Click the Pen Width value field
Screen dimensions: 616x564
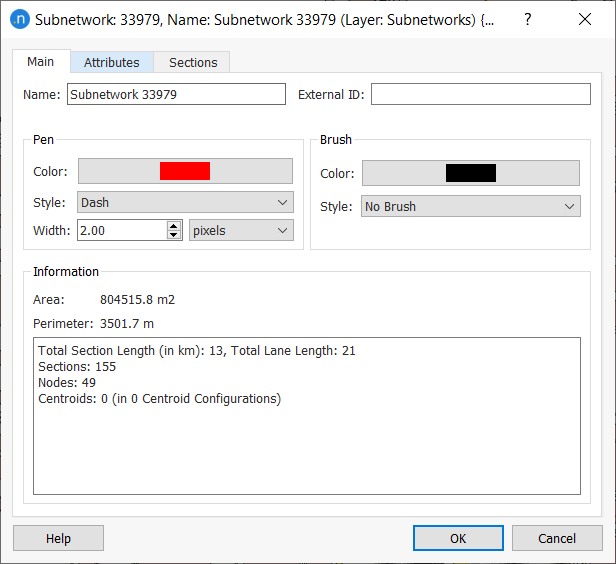(123, 230)
